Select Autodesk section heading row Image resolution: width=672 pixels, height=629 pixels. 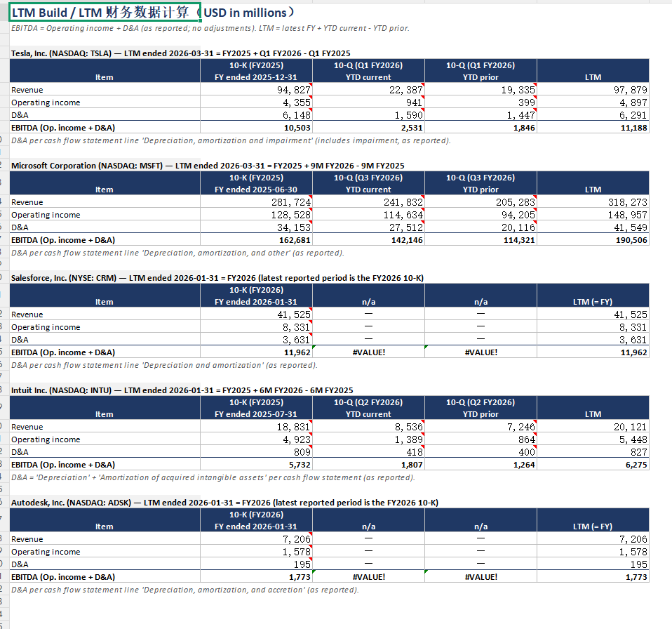(x=224, y=503)
